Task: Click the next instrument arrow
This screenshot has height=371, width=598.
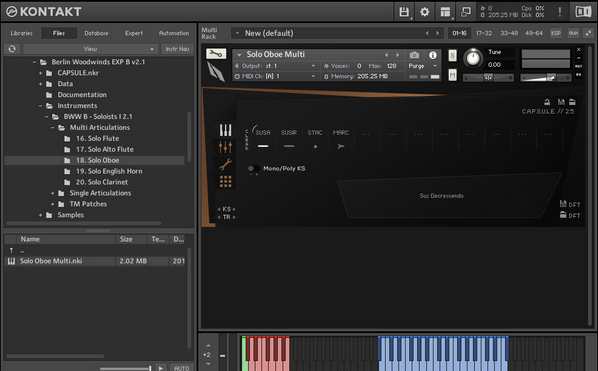Action: [x=397, y=55]
